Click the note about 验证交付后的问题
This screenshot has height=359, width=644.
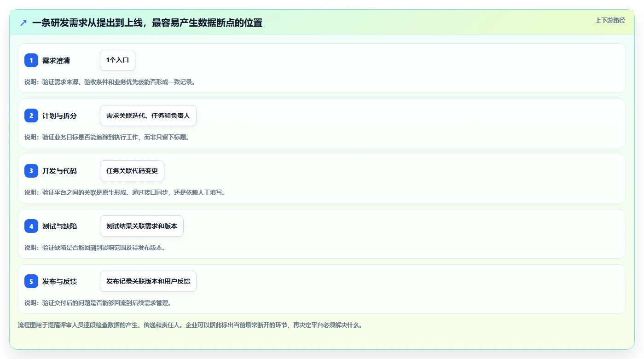pos(98,303)
